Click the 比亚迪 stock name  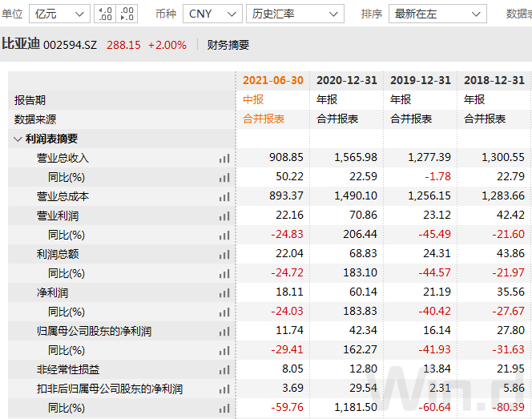pos(20,45)
